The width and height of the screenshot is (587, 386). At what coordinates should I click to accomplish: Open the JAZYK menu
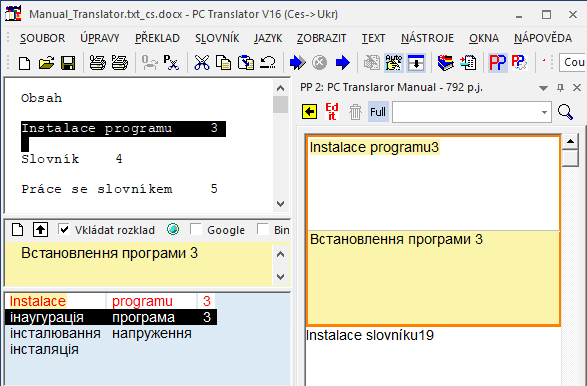[268, 38]
